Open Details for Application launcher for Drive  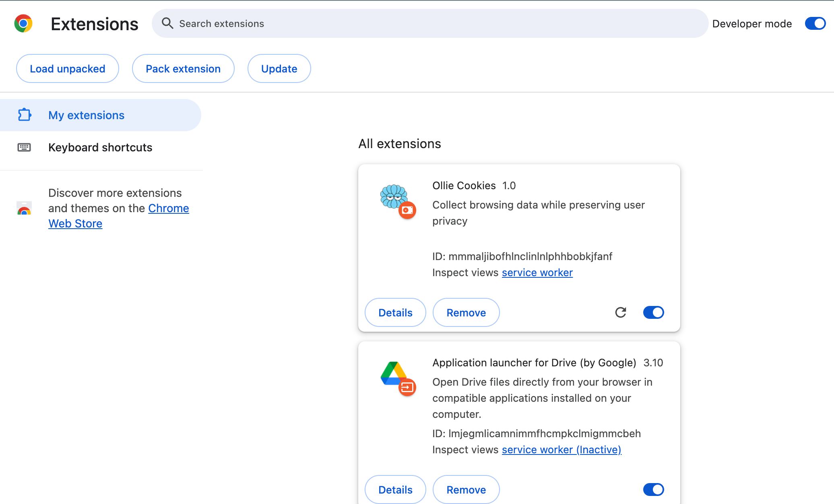[395, 490]
